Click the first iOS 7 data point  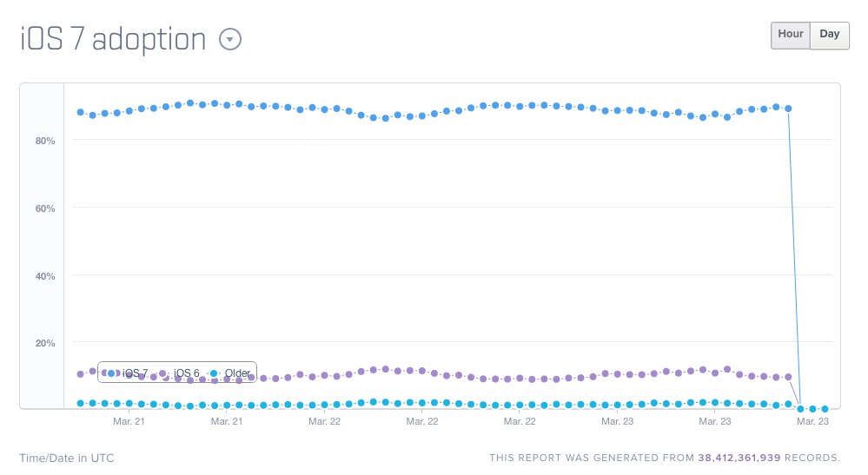80,112
